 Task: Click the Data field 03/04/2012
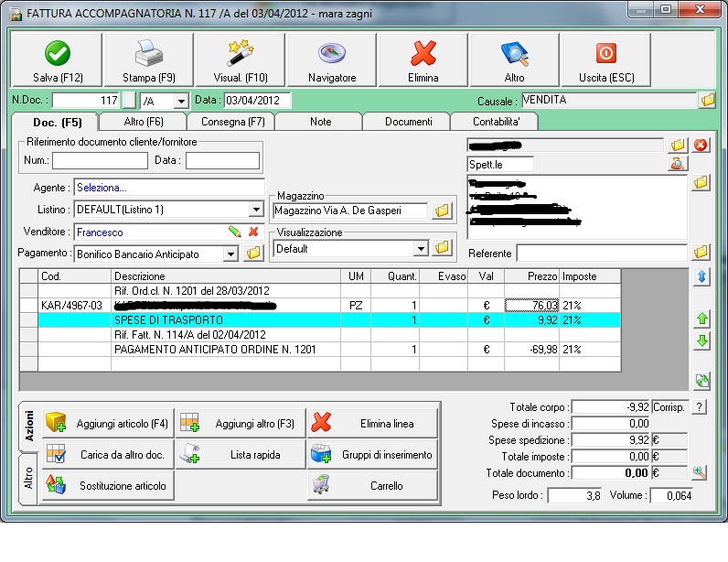[x=257, y=101]
